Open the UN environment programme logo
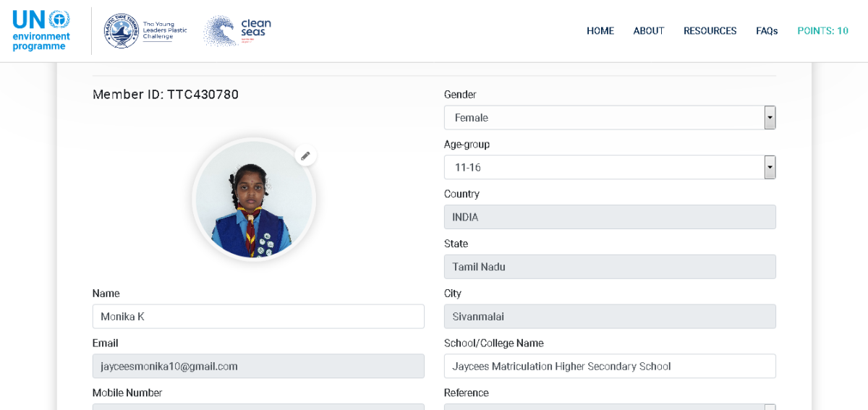This screenshot has height=410, width=868. [41, 31]
